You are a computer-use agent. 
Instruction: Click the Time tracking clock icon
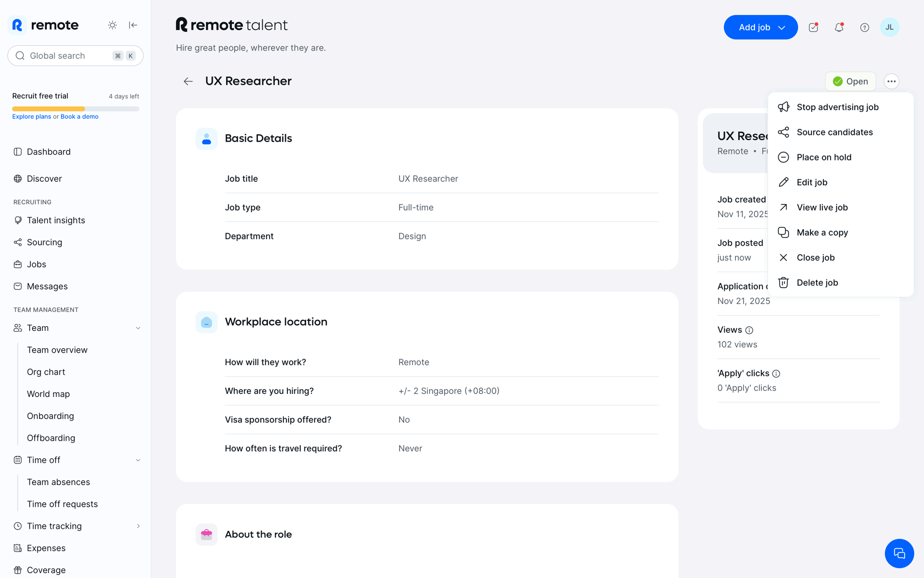point(18,526)
